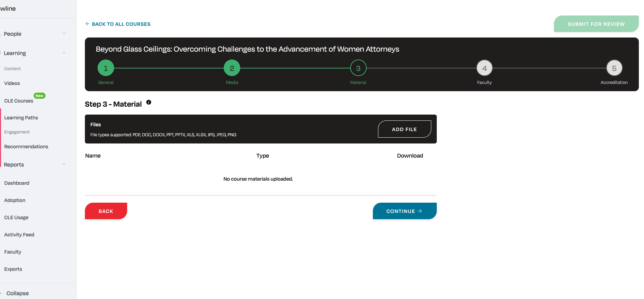Viewport: 644px width, 299px height.
Task: Open the Exports page
Action: coord(13,269)
